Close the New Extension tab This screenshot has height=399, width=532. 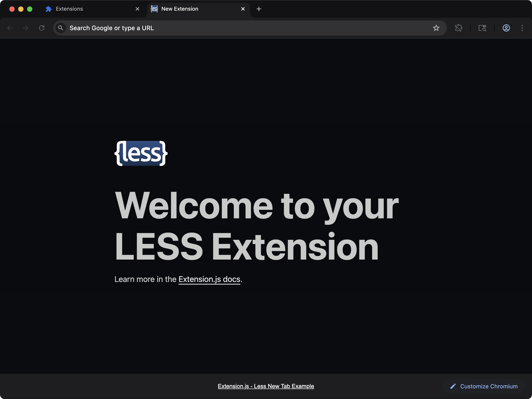(x=243, y=9)
